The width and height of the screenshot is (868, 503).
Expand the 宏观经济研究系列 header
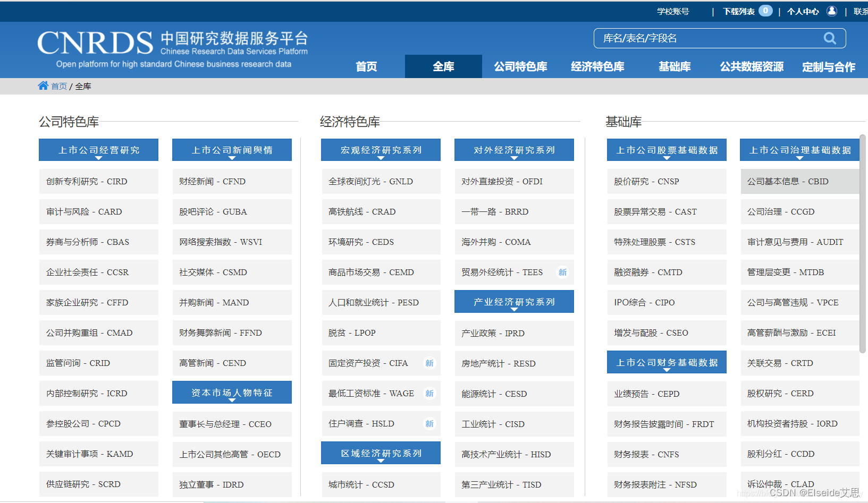click(381, 150)
